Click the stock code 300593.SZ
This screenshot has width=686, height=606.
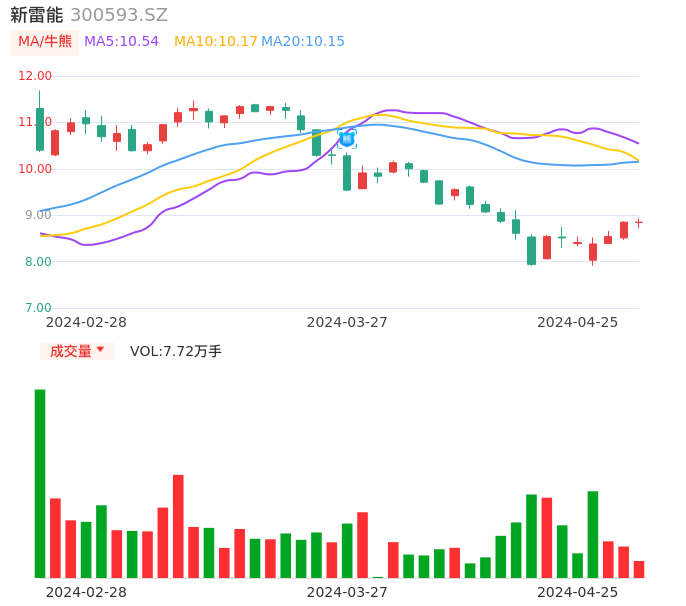(119, 15)
